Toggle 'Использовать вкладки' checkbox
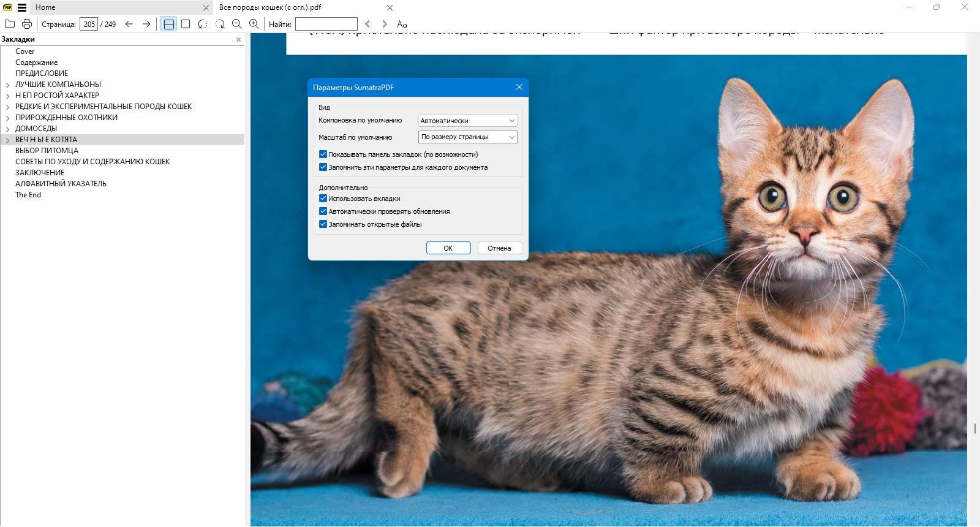The width and height of the screenshot is (980, 527). click(323, 199)
